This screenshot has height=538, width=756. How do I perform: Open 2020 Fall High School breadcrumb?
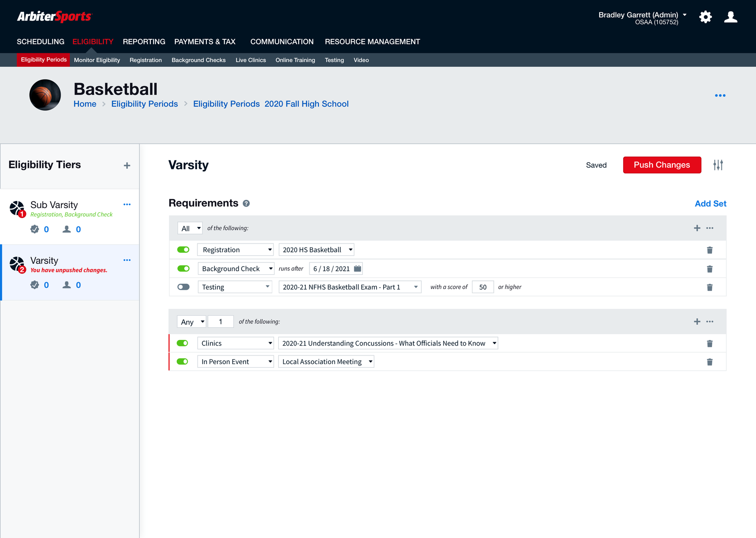click(x=307, y=104)
